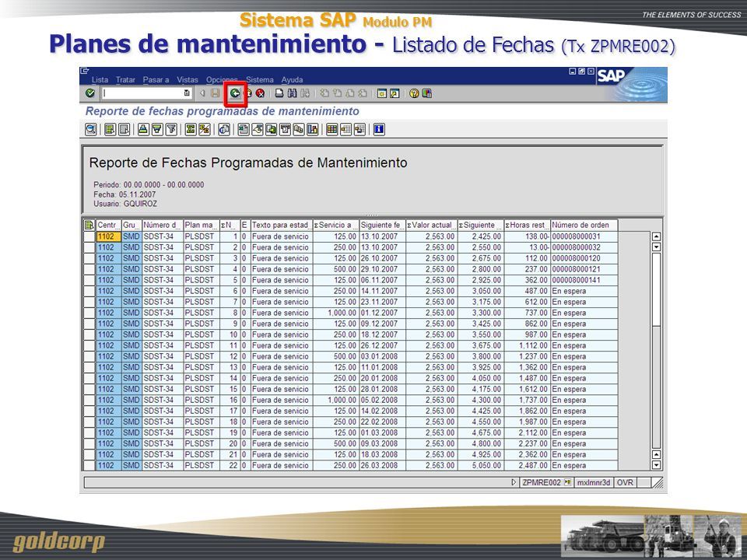Click the Print preview icon in list toolbar

224,129
